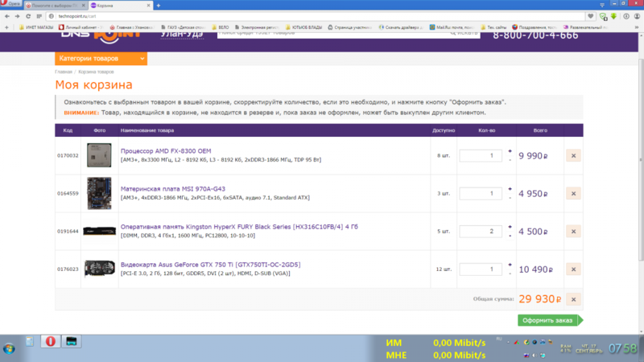Open 'Процессор AMD FX-8300 OEM' product link
Image resolution: width=644 pixels, height=362 pixels.
[x=165, y=150]
